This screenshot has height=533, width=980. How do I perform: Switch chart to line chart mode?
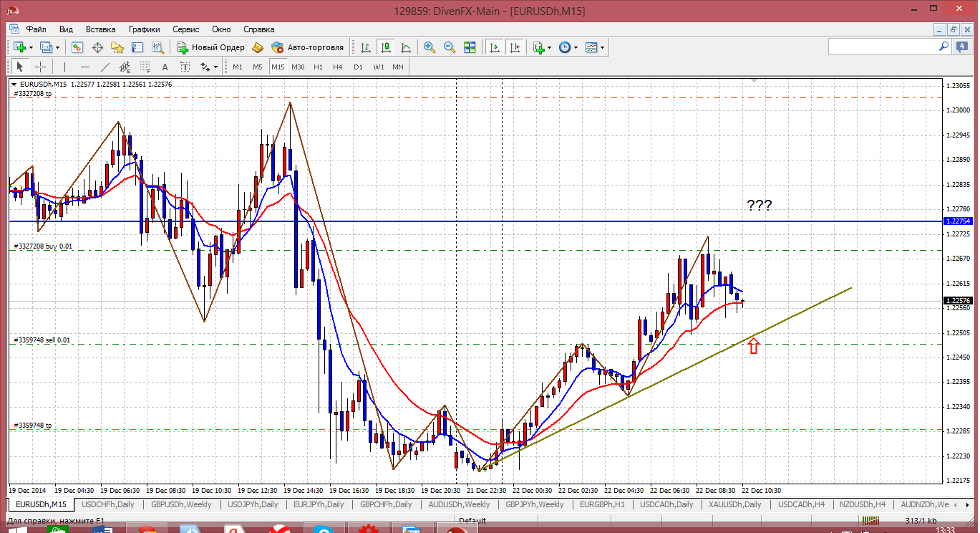(x=406, y=47)
